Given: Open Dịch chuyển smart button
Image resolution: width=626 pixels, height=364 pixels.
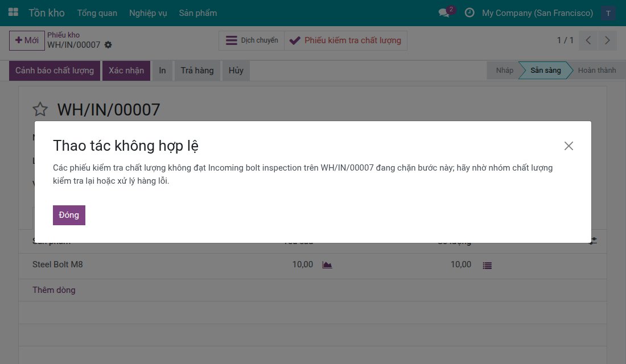Looking at the screenshot, I should 252,41.
